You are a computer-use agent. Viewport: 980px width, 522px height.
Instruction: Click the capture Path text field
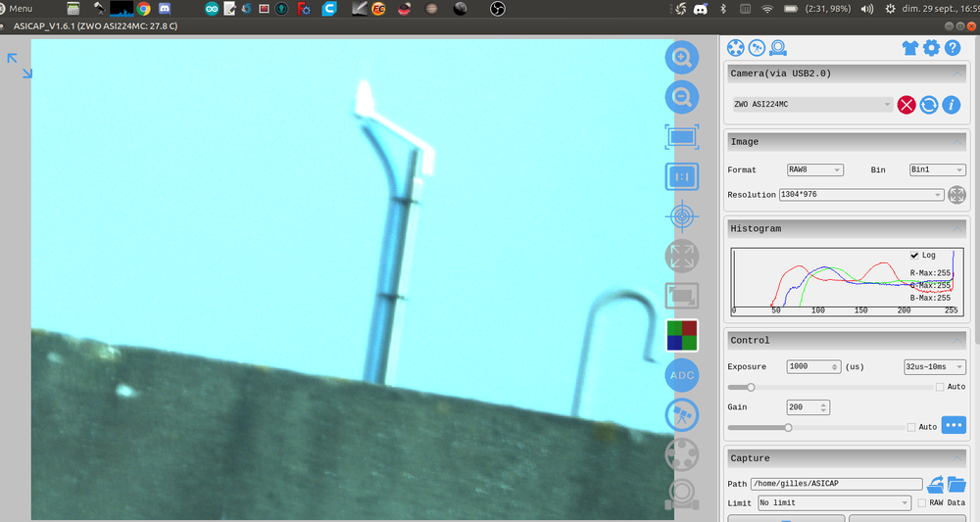(836, 483)
